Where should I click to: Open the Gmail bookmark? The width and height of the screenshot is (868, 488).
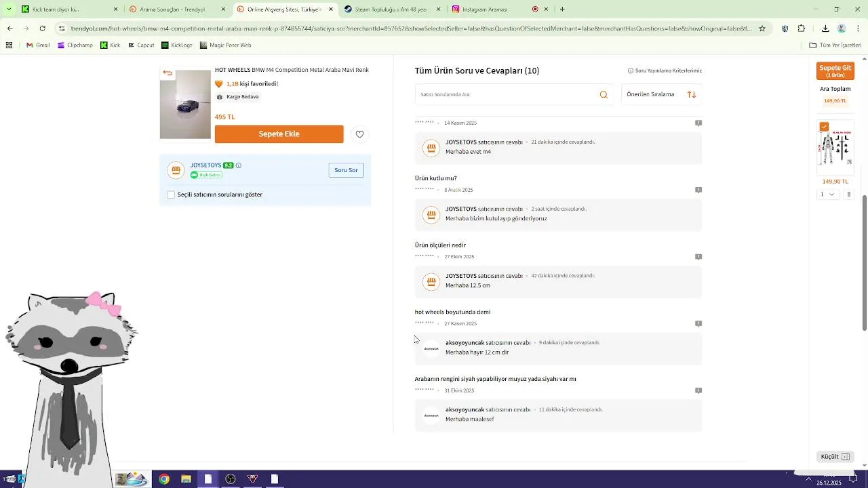pos(38,45)
